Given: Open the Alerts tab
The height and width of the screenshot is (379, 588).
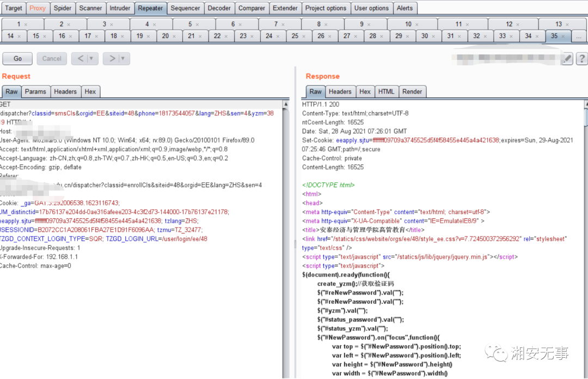Looking at the screenshot, I should [x=405, y=8].
